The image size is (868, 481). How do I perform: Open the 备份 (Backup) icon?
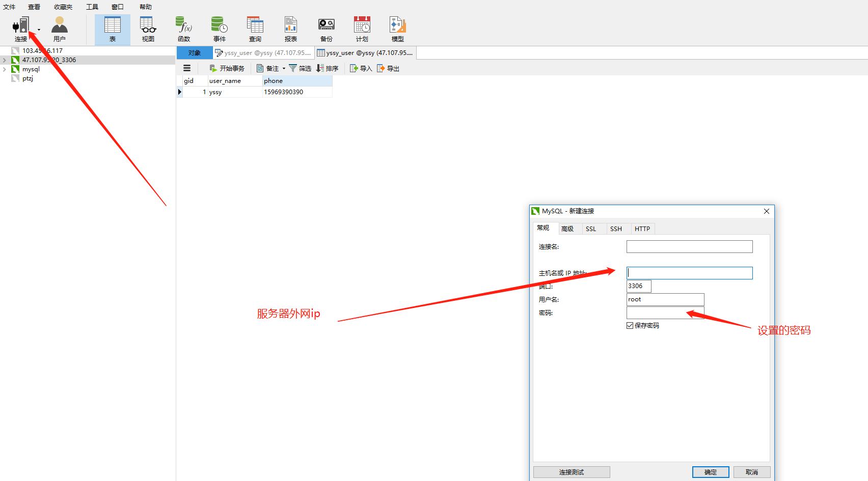[x=327, y=29]
